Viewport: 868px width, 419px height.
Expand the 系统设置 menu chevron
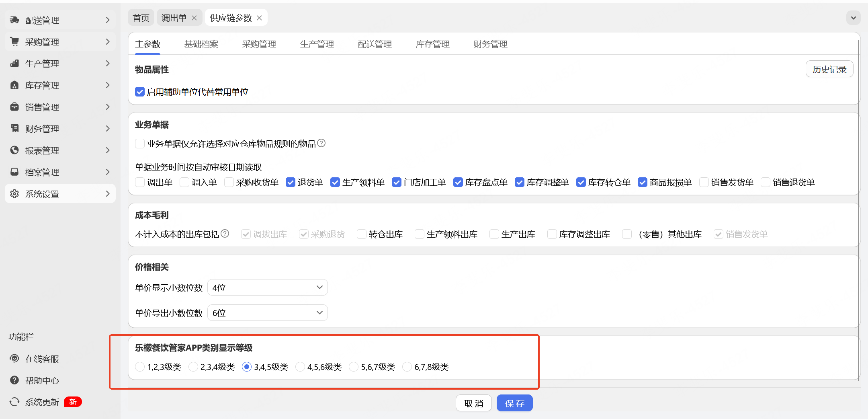(107, 193)
